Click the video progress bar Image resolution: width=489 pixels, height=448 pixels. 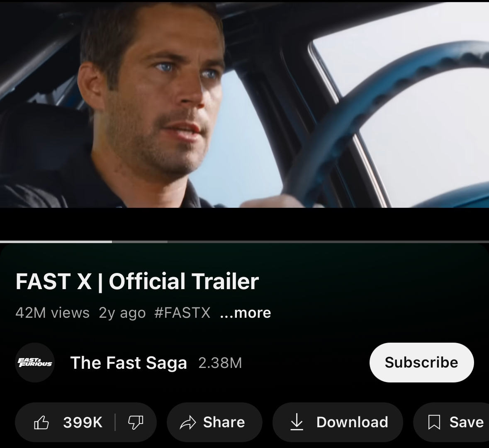tap(244, 241)
